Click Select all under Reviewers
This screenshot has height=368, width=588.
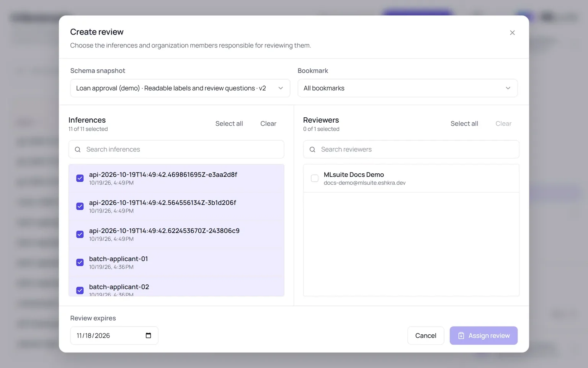[464, 123]
